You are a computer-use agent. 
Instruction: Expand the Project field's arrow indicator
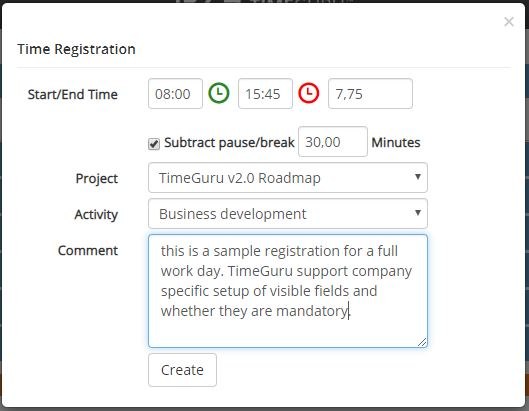418,177
